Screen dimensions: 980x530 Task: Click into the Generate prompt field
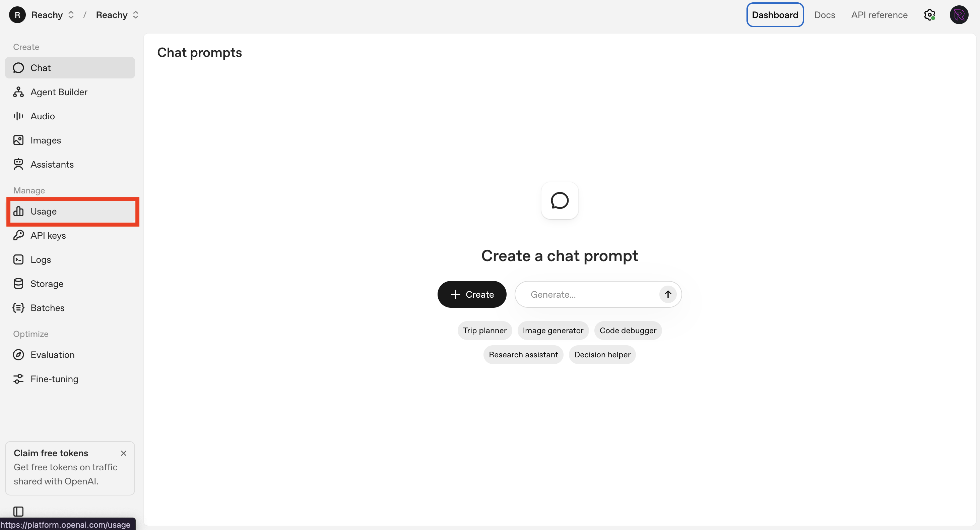(586, 294)
